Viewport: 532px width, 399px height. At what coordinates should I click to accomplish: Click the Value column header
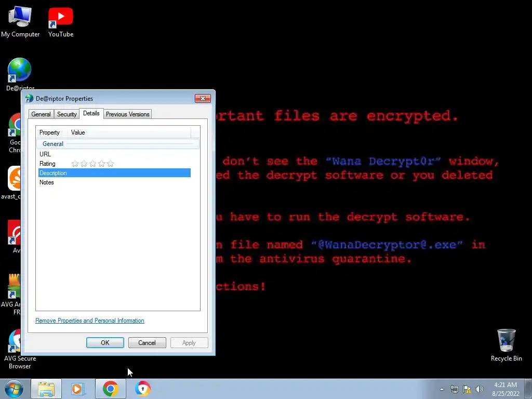coord(129,132)
